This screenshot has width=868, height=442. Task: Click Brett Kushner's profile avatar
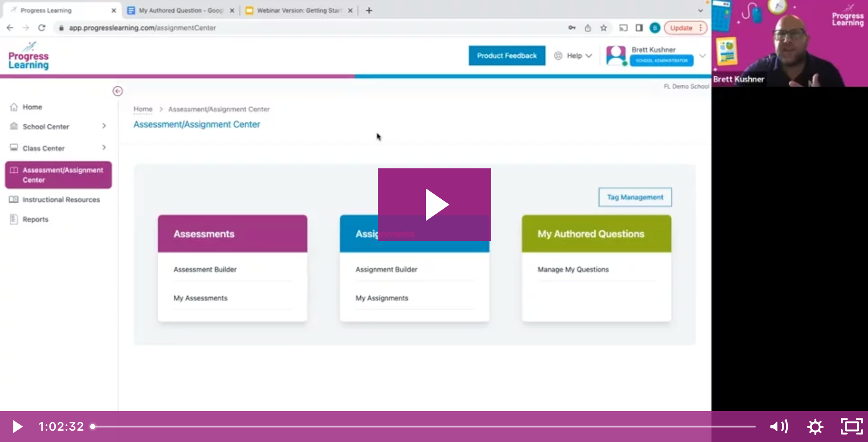click(616, 55)
